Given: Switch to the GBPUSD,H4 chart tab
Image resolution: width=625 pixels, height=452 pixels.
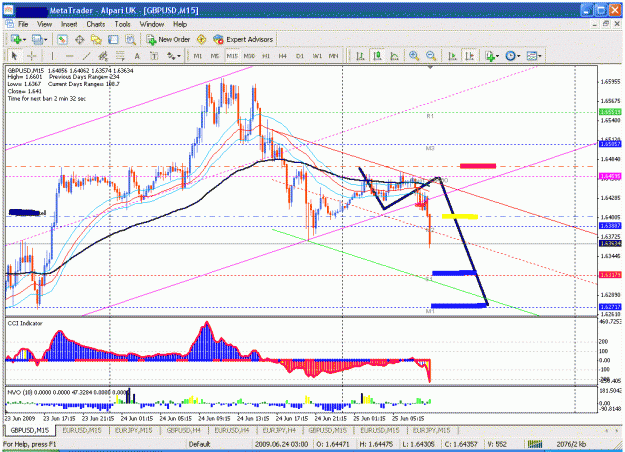Looking at the screenshot, I should pyautogui.click(x=183, y=430).
